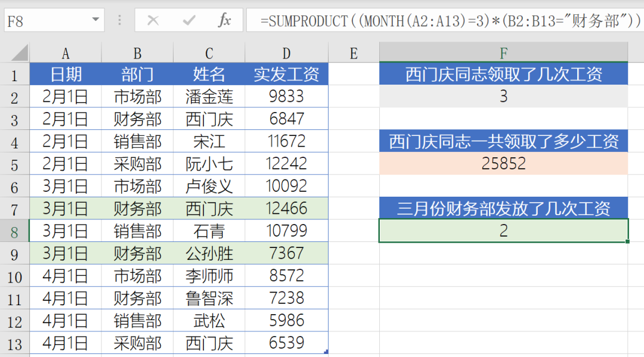The height and width of the screenshot is (357, 644).
Task: Select the cell 西门庆同志领取了几次工资
Action: 503,74
